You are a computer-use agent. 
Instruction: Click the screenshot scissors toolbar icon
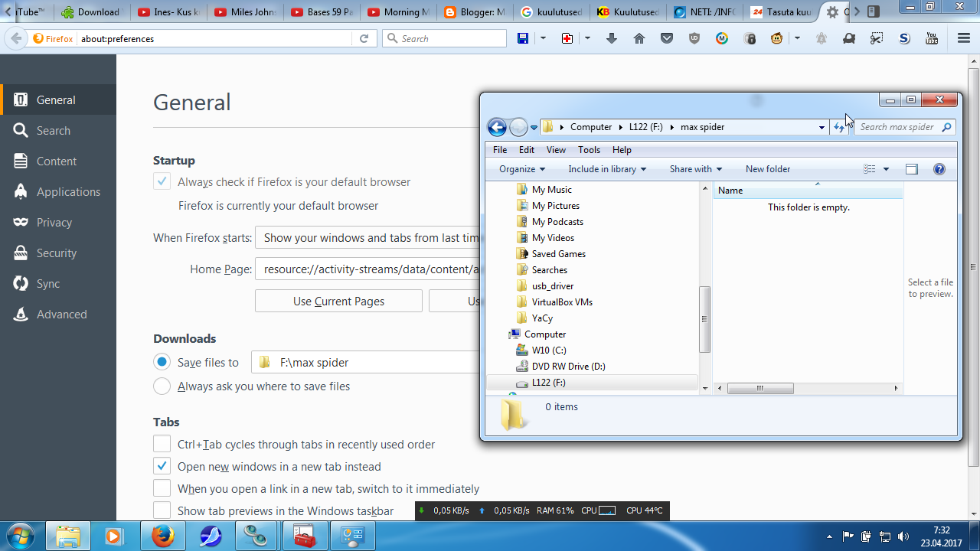(877, 38)
